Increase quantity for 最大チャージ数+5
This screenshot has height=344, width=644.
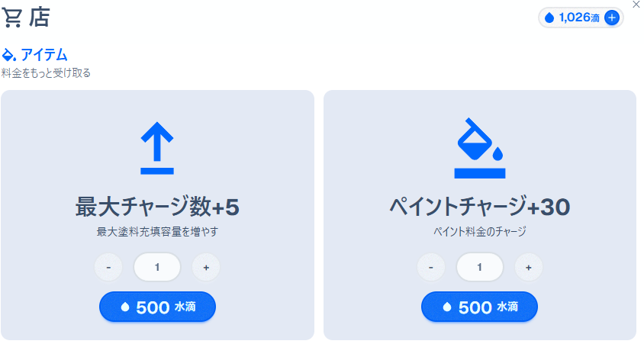[206, 267]
